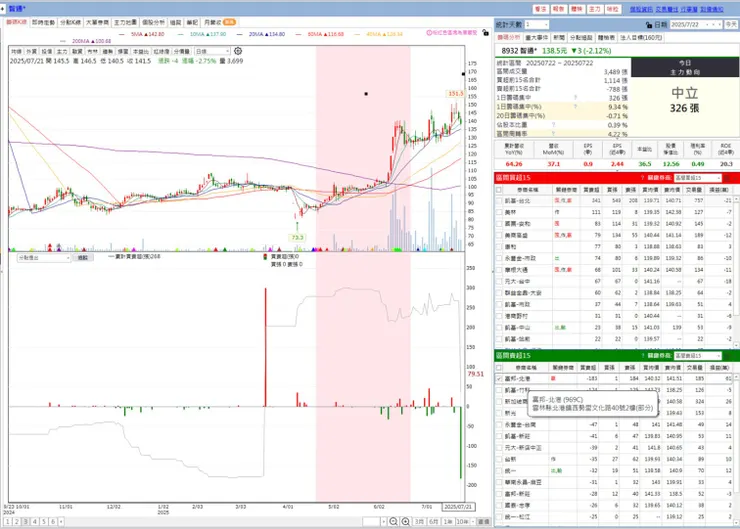Toggle the select-all checkbox in the 區間賣超15 table
This screenshot has width=740, height=529.
(499, 367)
